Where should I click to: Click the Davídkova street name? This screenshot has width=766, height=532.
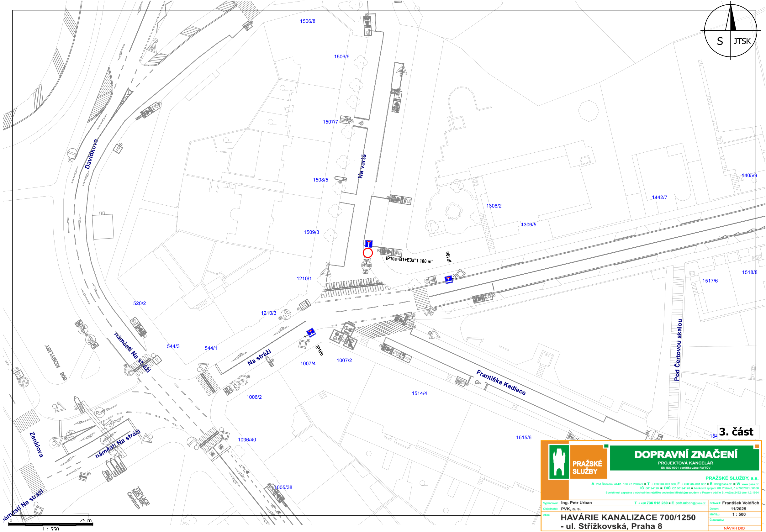[91, 154]
